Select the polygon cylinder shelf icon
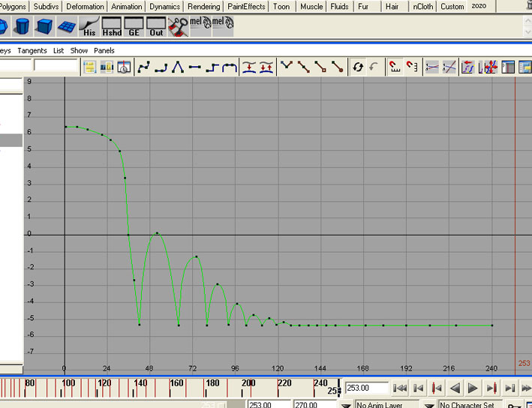The image size is (532, 408). point(23,26)
